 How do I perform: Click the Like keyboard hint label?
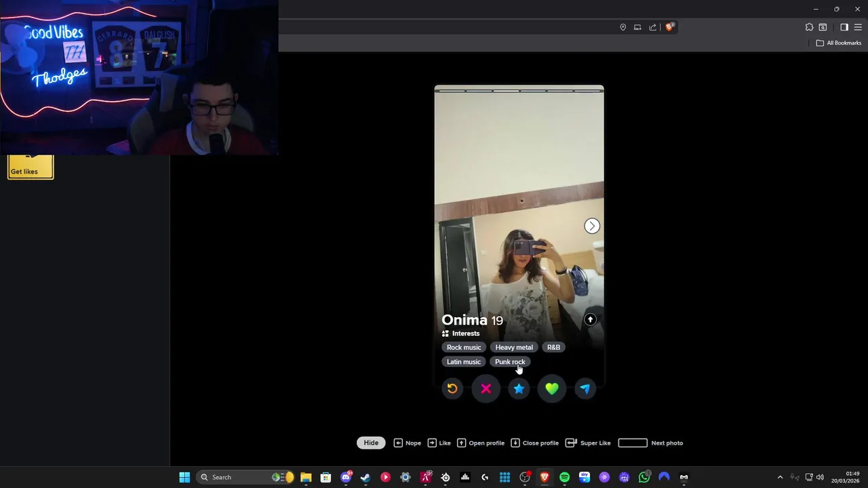(445, 443)
